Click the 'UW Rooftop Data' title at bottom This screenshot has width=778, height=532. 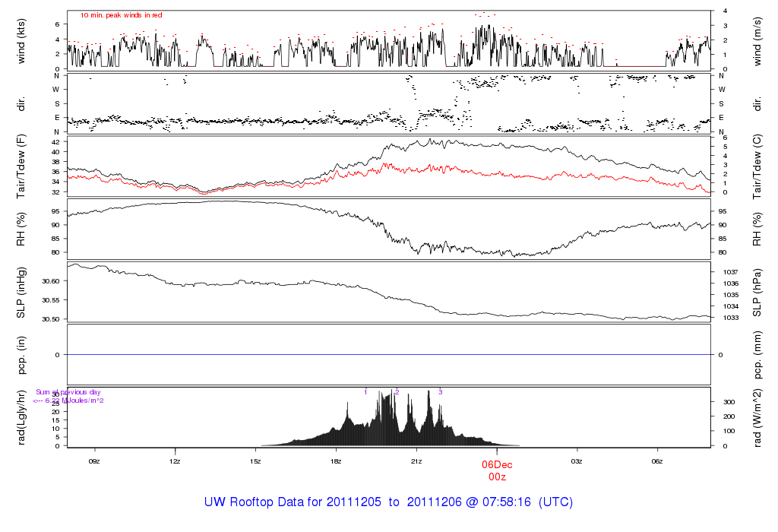(388, 502)
